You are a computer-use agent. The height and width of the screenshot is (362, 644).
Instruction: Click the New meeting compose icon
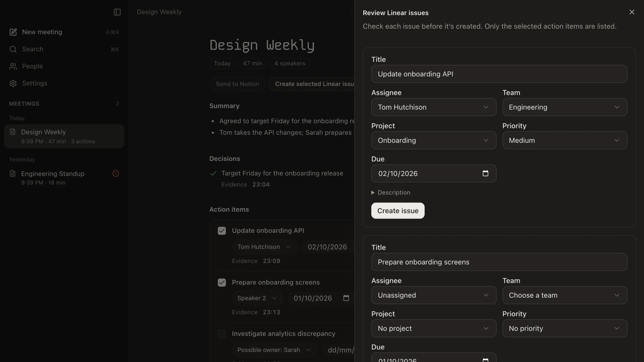pos(13,32)
